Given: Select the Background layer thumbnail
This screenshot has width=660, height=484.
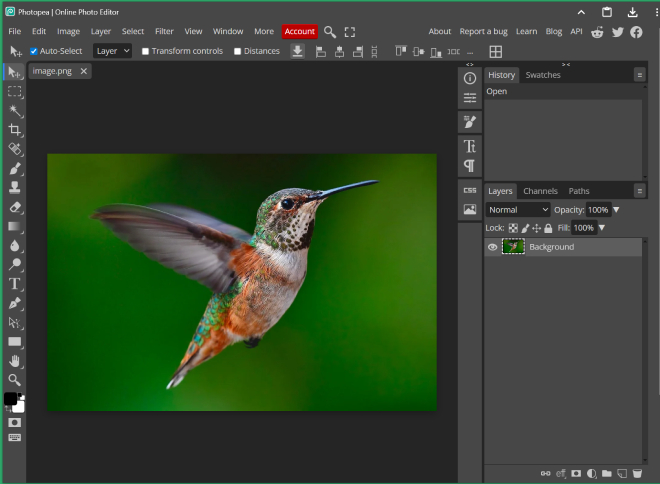Looking at the screenshot, I should tap(513, 247).
